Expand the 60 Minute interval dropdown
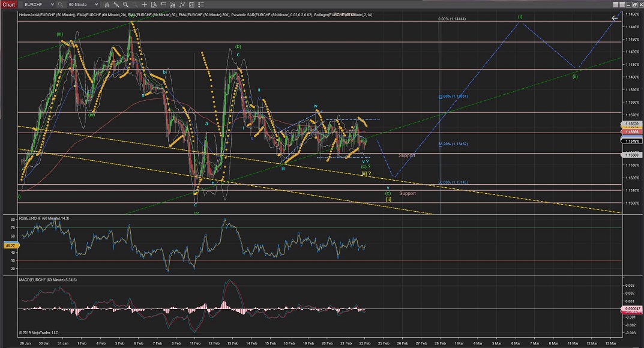 pos(95,4)
